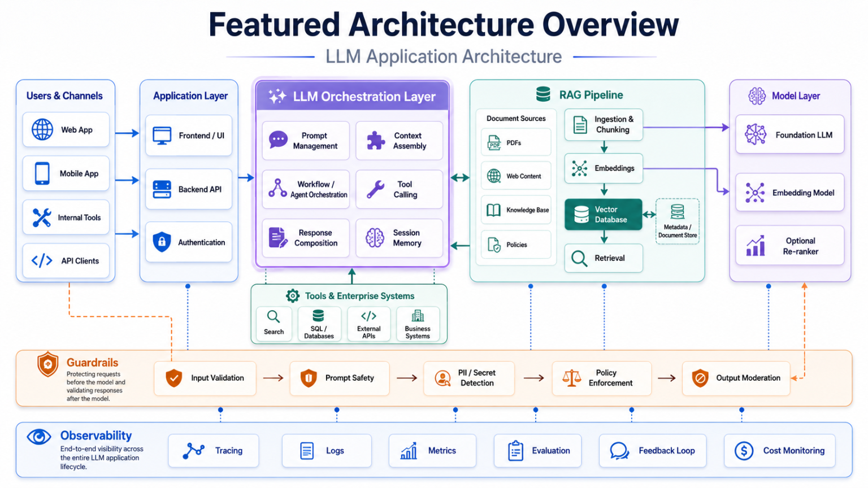Click the Workflow / Agent Orchestration node icon
868x488 pixels.
point(277,188)
